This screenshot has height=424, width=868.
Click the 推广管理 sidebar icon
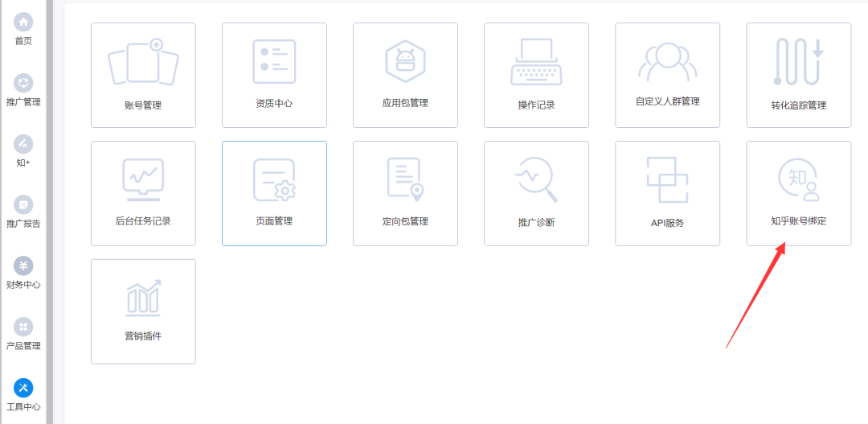click(x=23, y=83)
